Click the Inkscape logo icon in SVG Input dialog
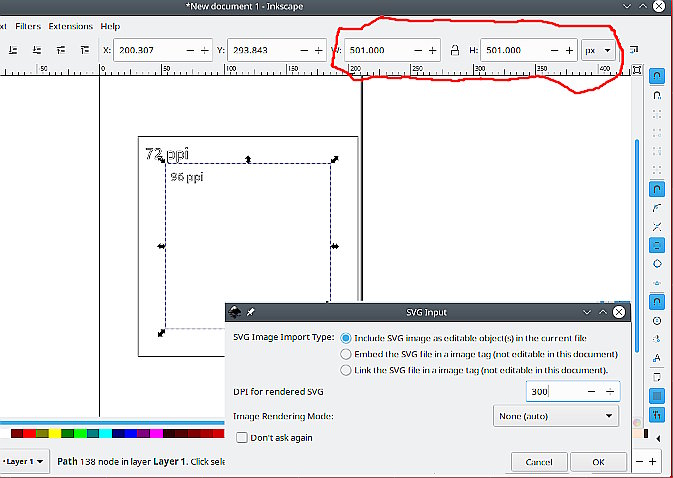Image resolution: width=673 pixels, height=478 pixels. [234, 312]
